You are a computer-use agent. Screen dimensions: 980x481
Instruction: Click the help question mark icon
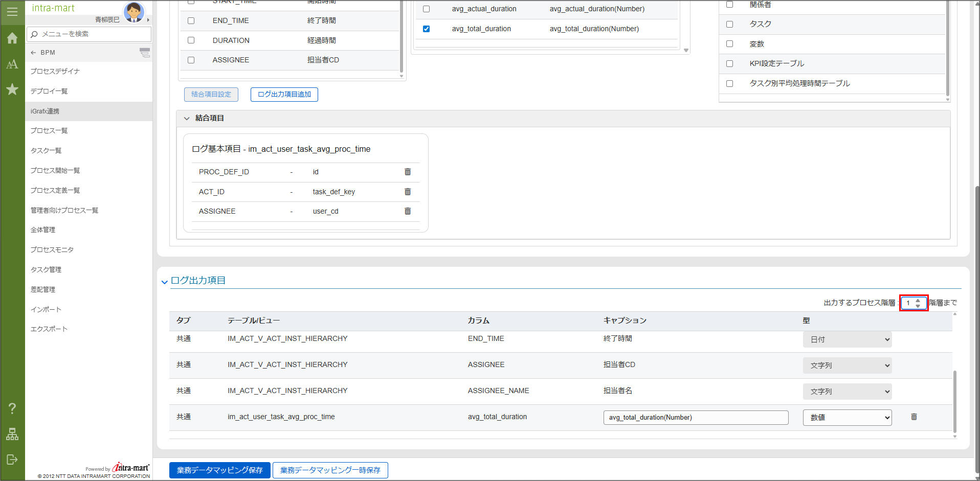pos(12,408)
